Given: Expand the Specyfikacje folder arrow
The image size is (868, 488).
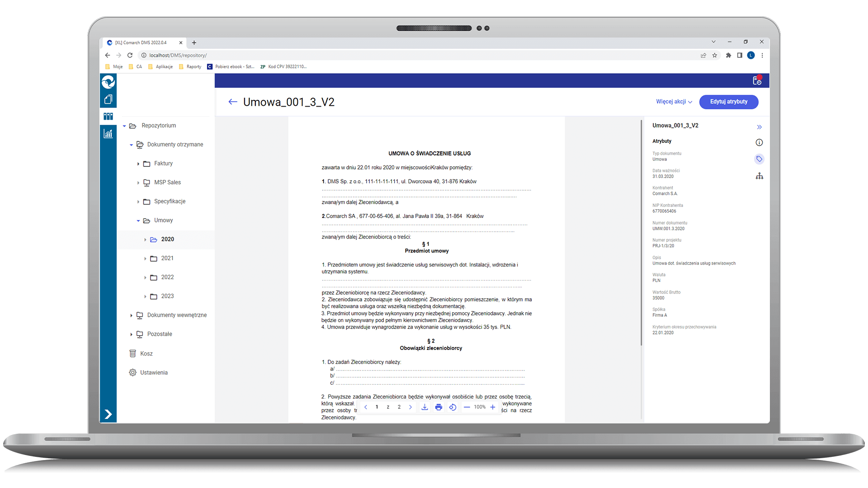Looking at the screenshot, I should click(x=138, y=202).
